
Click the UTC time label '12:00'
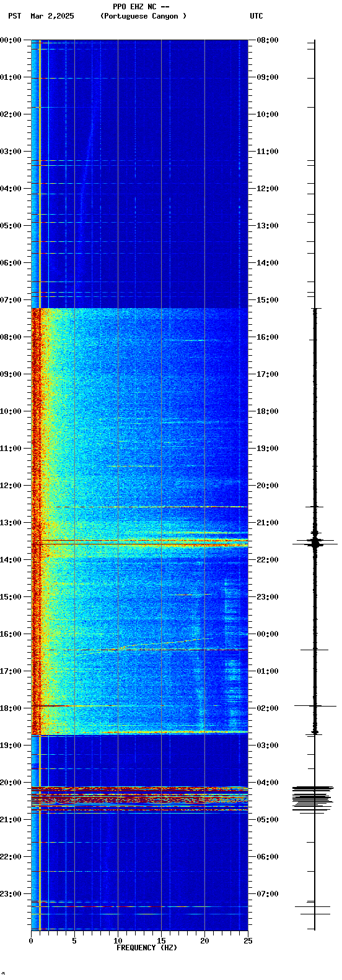click(x=267, y=189)
